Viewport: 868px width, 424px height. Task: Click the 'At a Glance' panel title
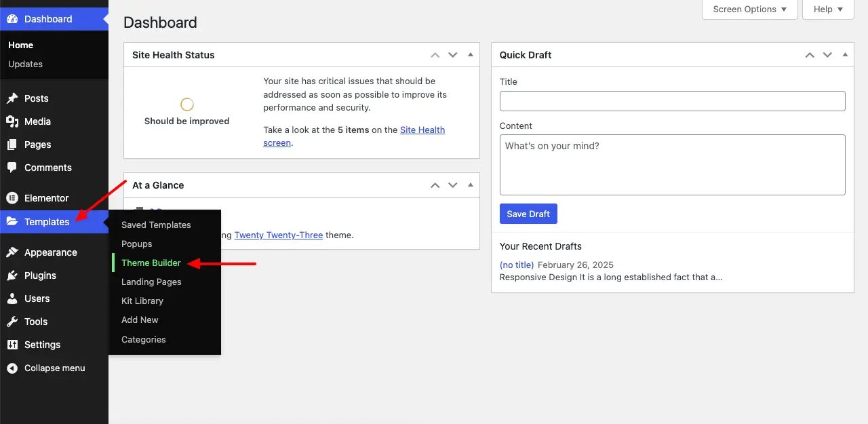pos(158,185)
